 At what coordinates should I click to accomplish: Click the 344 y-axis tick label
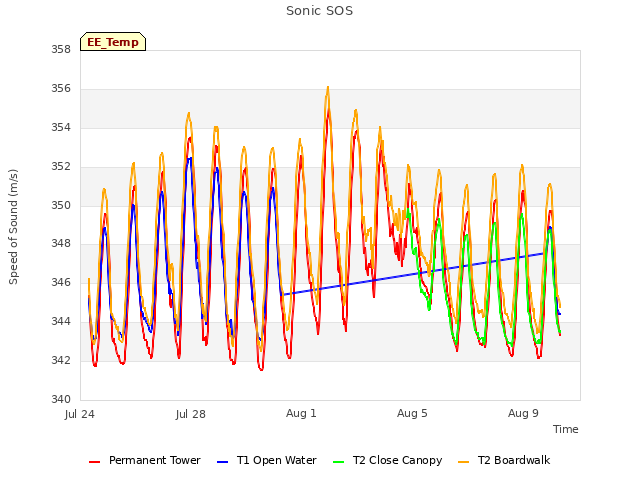click(x=61, y=322)
